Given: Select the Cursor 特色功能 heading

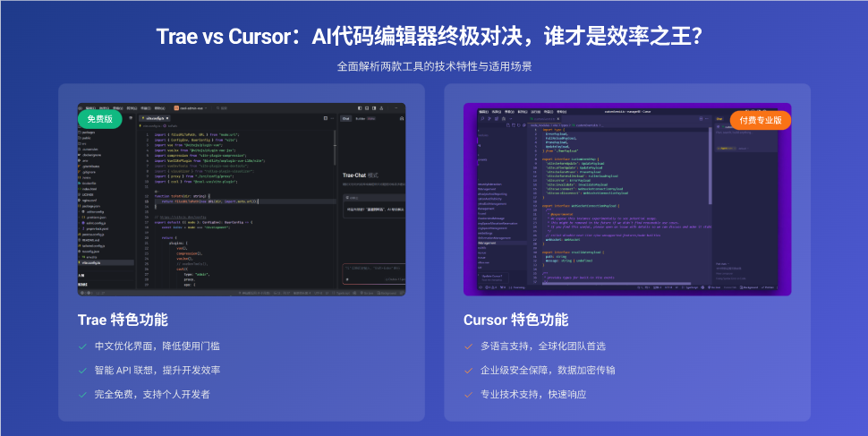Looking at the screenshot, I should click(516, 320).
